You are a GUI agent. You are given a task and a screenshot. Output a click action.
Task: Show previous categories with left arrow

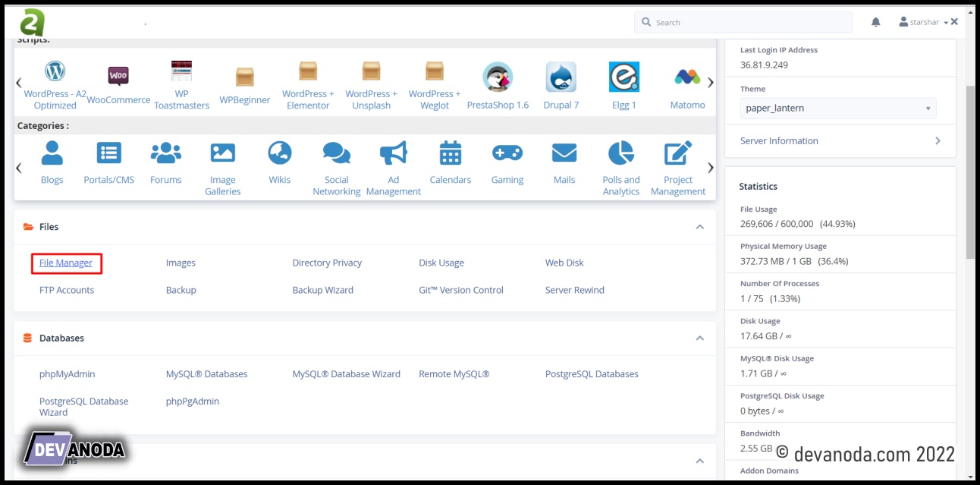coord(19,168)
